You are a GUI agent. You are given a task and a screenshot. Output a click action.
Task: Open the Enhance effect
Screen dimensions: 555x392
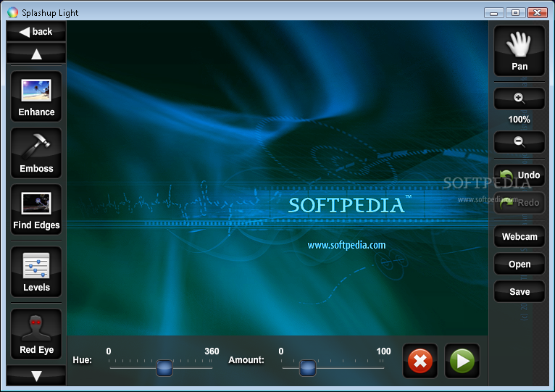tap(36, 96)
